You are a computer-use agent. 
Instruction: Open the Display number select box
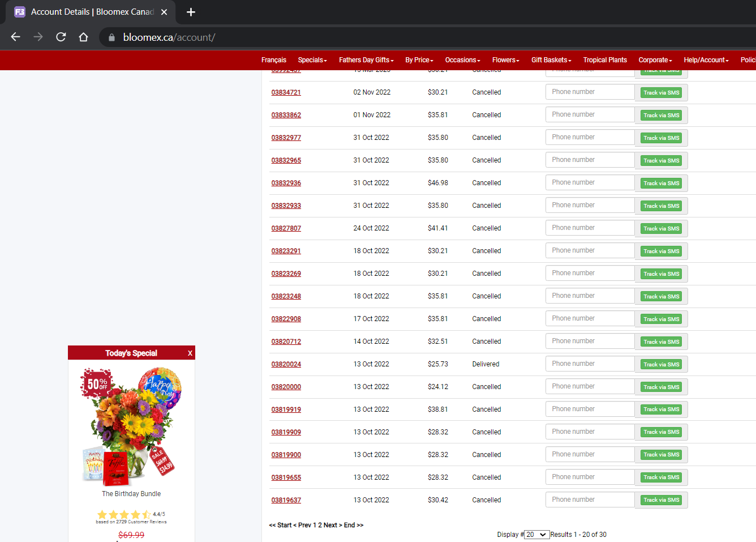(536, 535)
